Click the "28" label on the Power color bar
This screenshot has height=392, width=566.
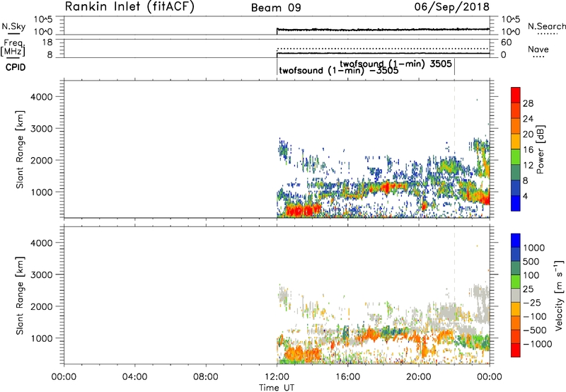(x=528, y=103)
